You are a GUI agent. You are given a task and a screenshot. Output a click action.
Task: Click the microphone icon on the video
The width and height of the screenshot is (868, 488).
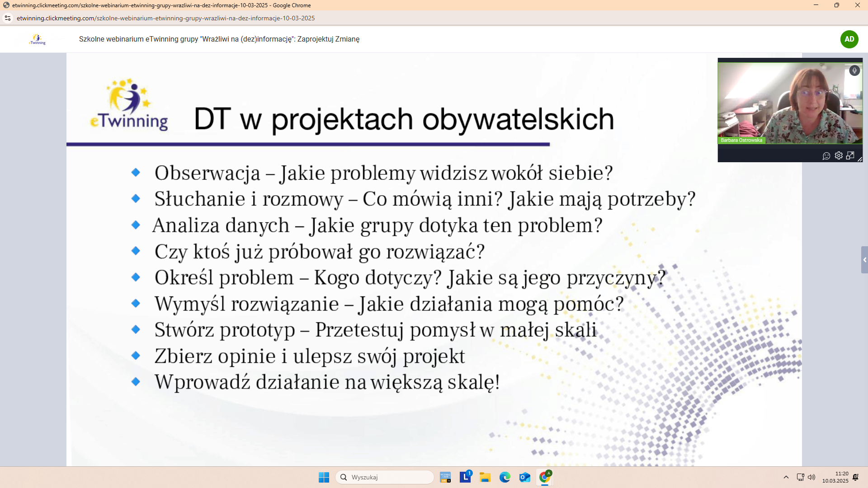tap(854, 71)
